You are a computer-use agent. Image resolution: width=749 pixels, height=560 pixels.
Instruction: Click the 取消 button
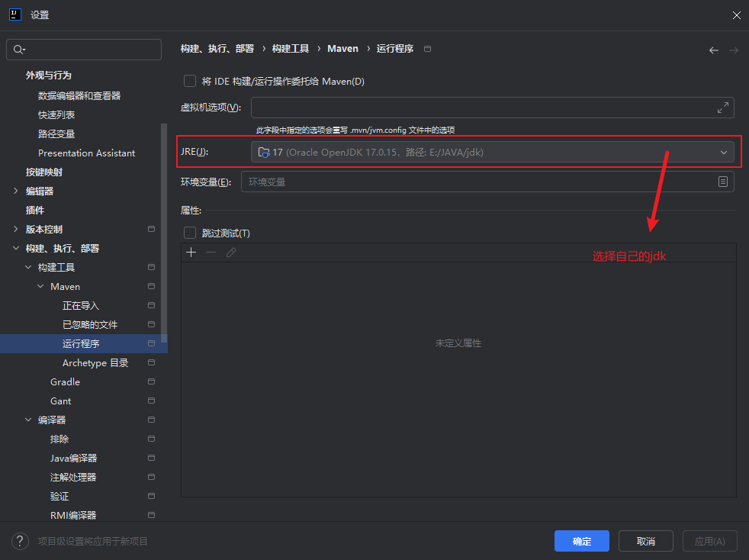[645, 541]
